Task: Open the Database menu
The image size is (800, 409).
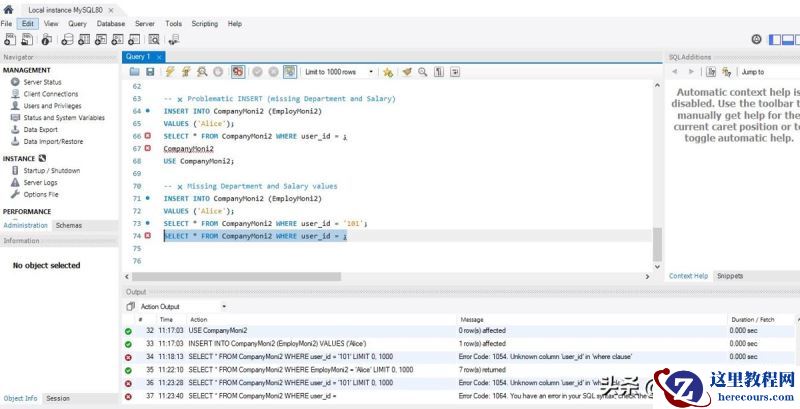Action: click(x=111, y=23)
